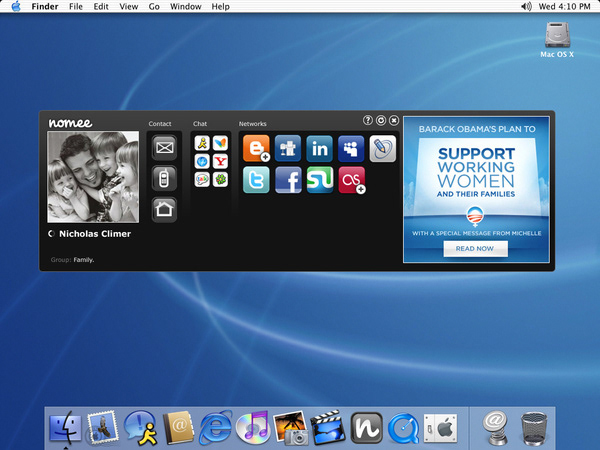
Task: Start an AIM chat via running man icon
Action: (202, 143)
